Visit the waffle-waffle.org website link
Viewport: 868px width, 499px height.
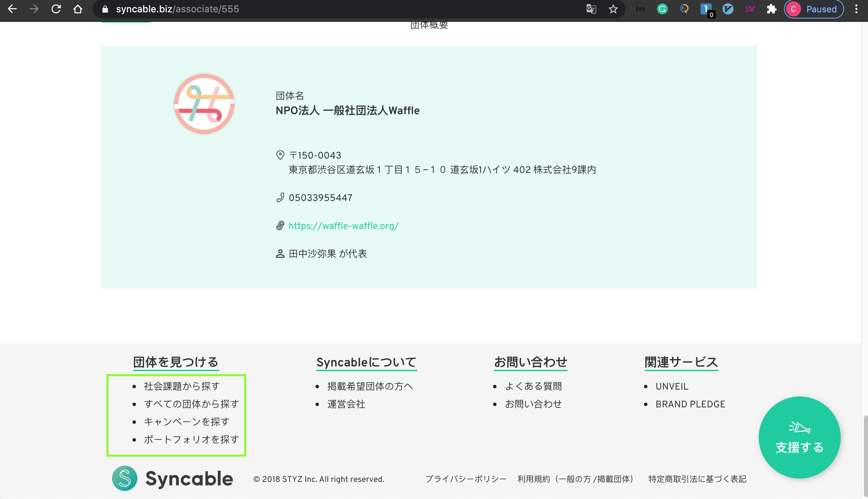(344, 226)
